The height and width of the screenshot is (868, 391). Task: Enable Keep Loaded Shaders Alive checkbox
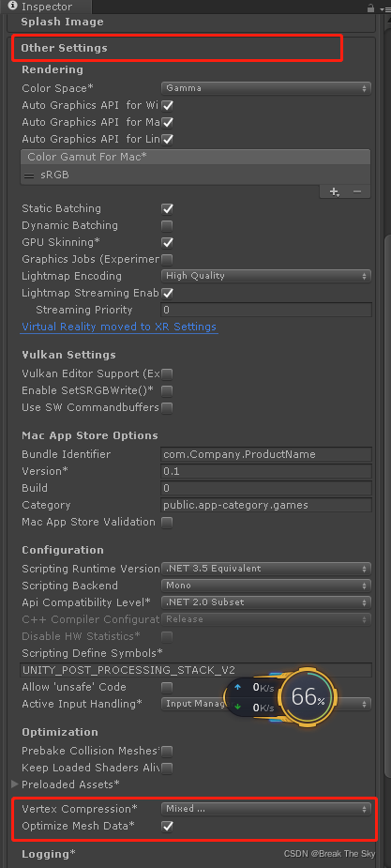pos(167,768)
